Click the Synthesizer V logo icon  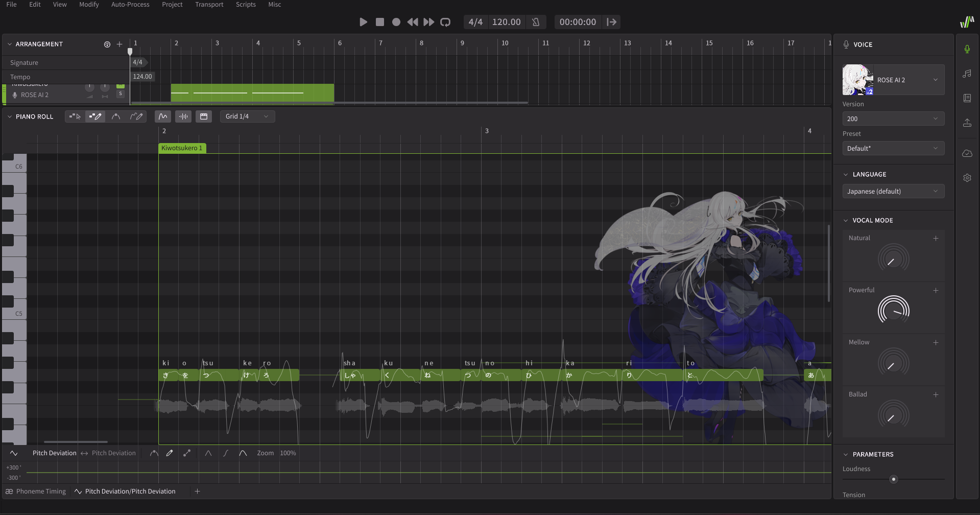[x=967, y=22]
